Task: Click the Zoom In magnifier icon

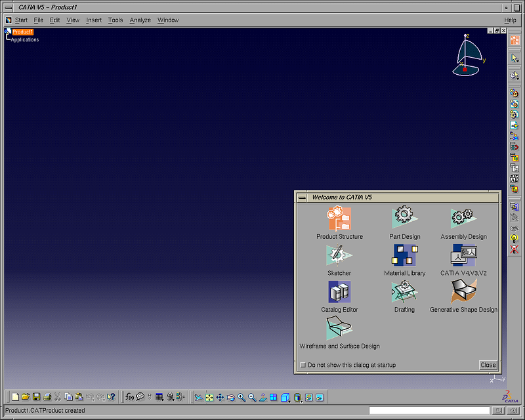Action: click(x=241, y=397)
